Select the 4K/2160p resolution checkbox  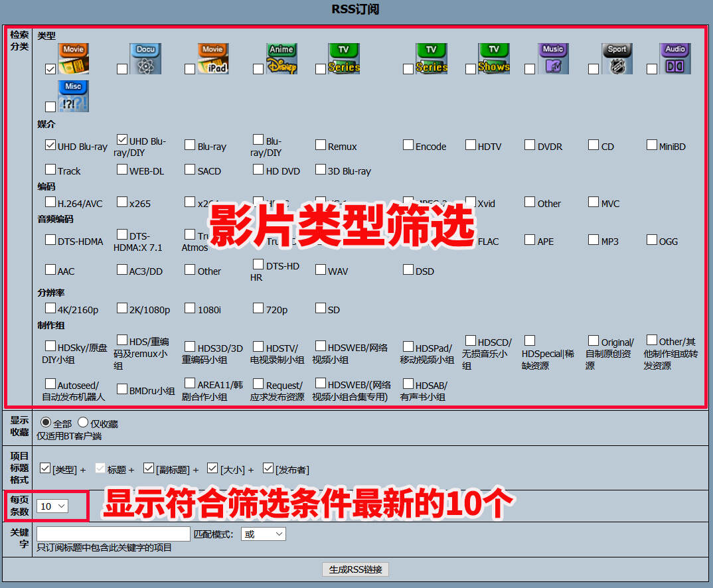pos(50,309)
